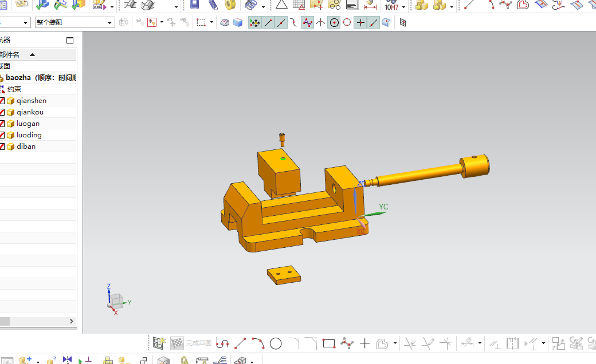Viewport: 596px width, 364px height.
Task: Toggle point on curve snap
Action: pyautogui.click(x=374, y=23)
